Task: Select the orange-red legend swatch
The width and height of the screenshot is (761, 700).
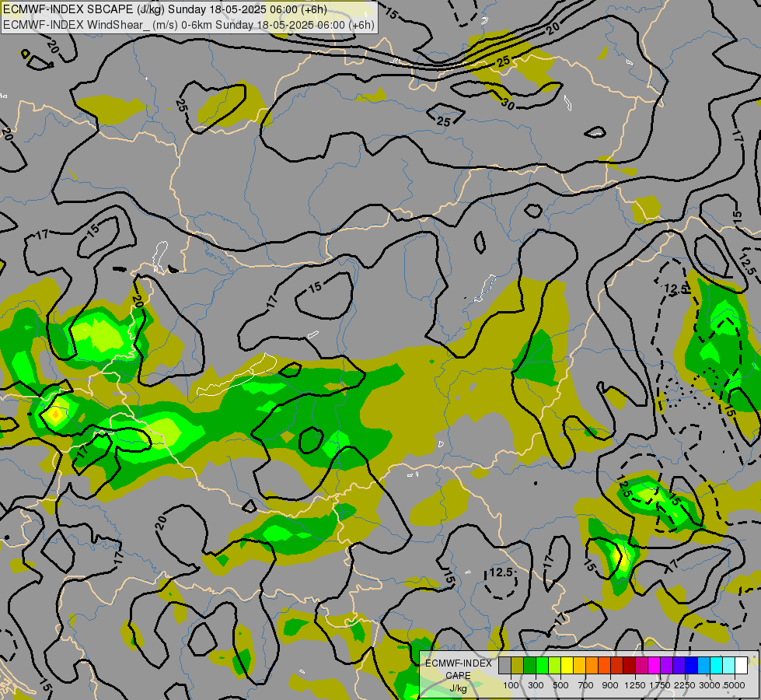Action: click(604, 665)
